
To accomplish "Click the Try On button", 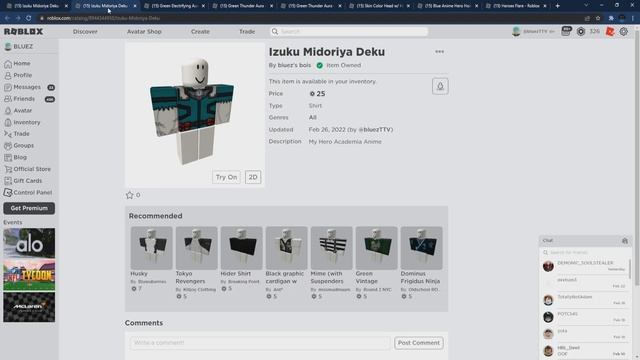I will coord(226,177).
